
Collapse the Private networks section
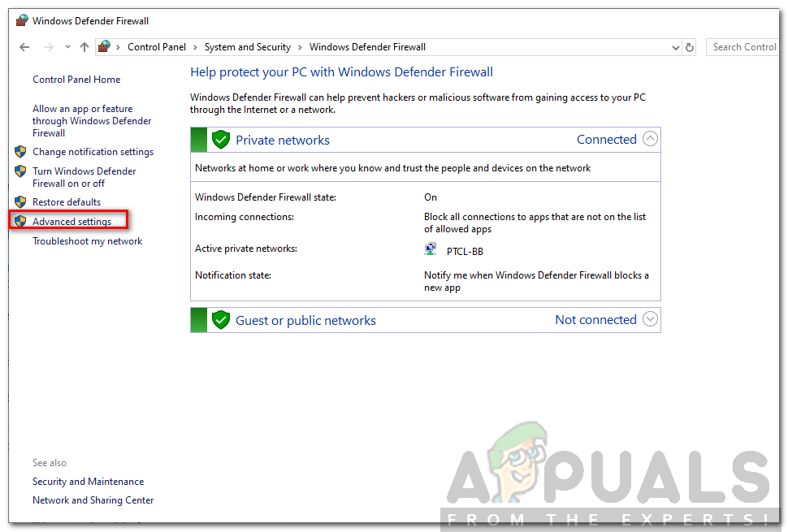pyautogui.click(x=650, y=139)
